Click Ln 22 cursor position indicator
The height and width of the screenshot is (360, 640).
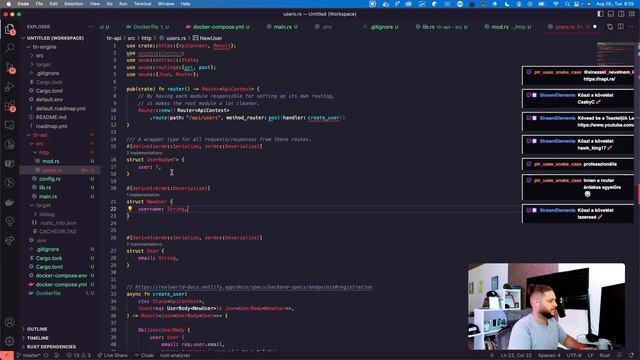click(x=516, y=356)
